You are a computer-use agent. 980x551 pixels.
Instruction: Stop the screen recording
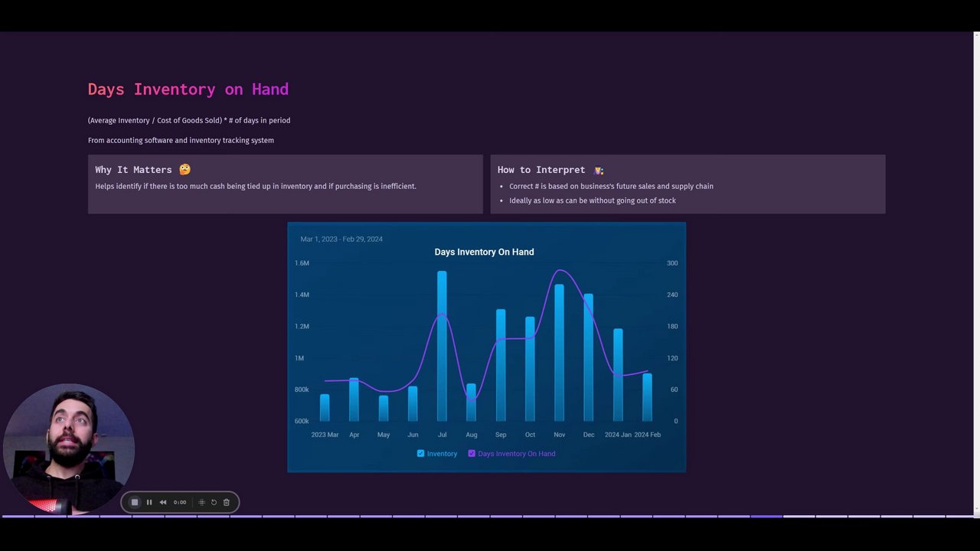point(135,502)
